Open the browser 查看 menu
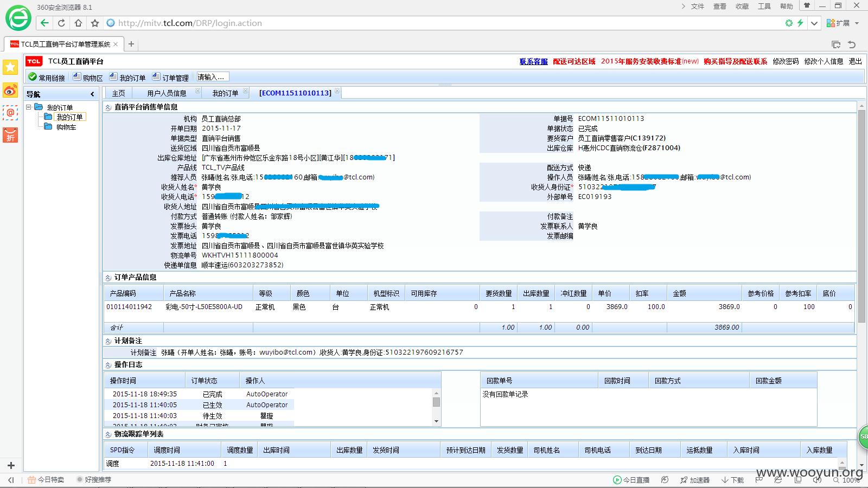The height and width of the screenshot is (488, 868). pyautogui.click(x=720, y=7)
